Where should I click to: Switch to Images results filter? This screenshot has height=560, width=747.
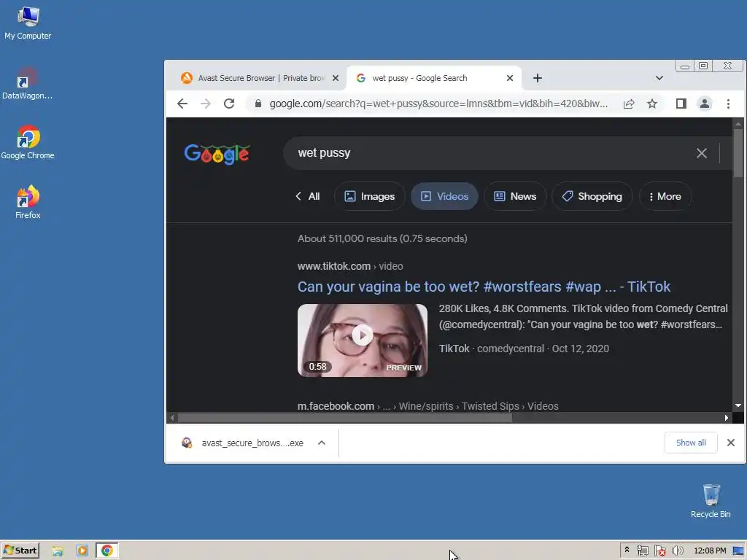pyautogui.click(x=370, y=196)
